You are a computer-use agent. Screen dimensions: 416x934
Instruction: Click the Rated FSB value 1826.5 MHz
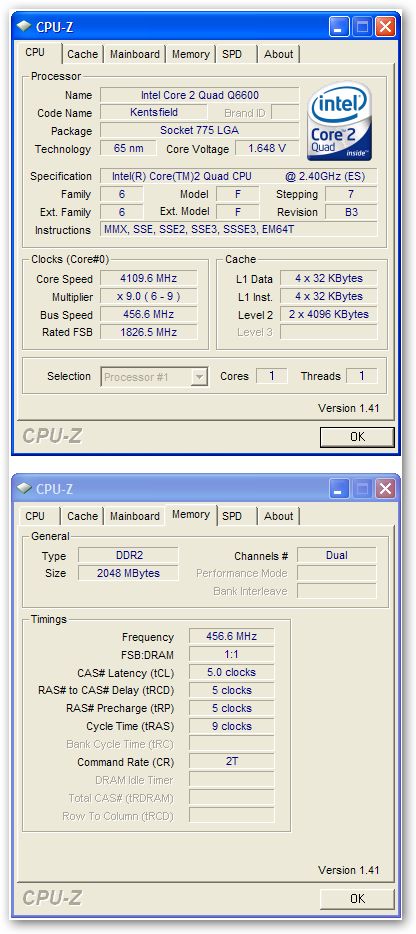148,332
